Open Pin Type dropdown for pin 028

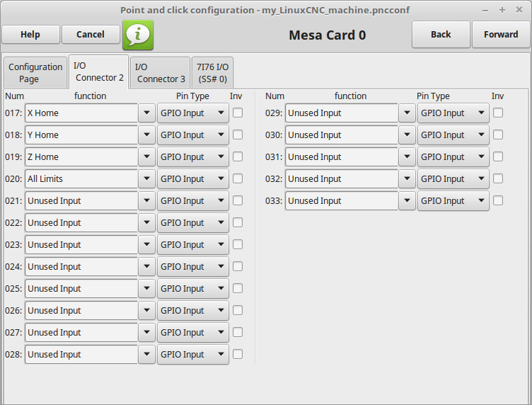[193, 354]
